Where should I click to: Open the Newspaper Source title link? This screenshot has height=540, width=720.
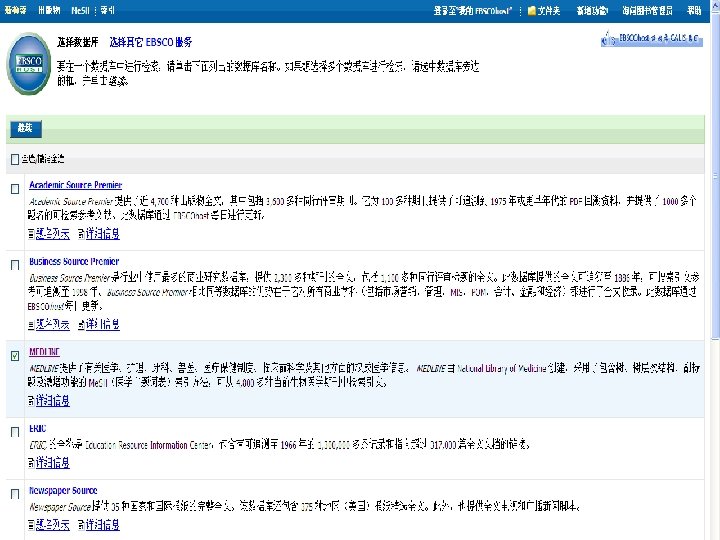(63, 490)
